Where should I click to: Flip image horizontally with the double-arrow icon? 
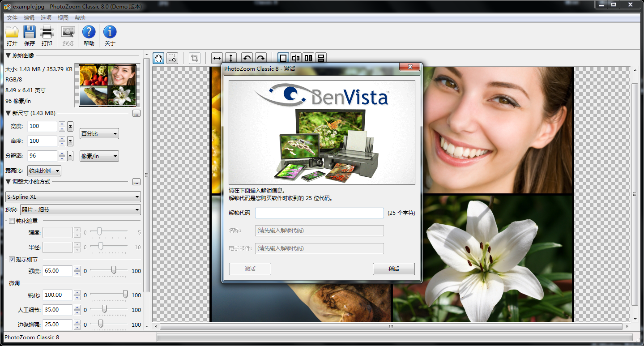[x=217, y=58]
